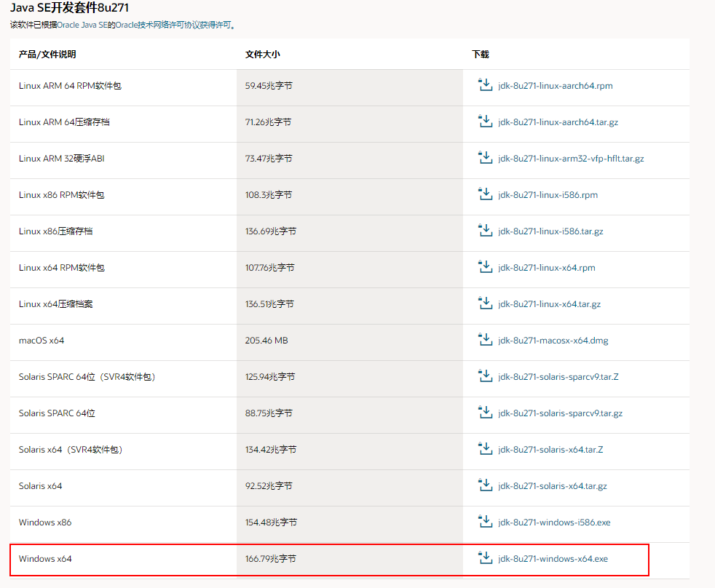Click download icon for solaris-x64.tar.Z

point(485,450)
